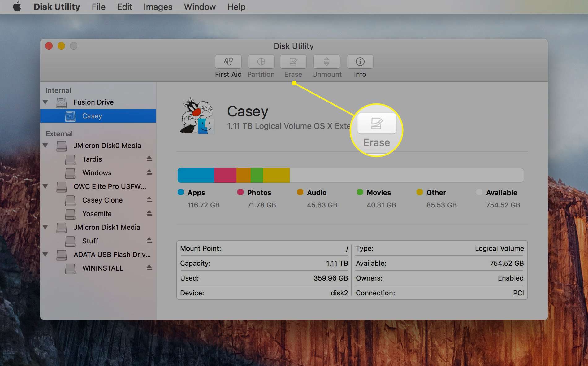
Task: Click the ADATA USB Flash Drive icon
Action: pos(62,255)
